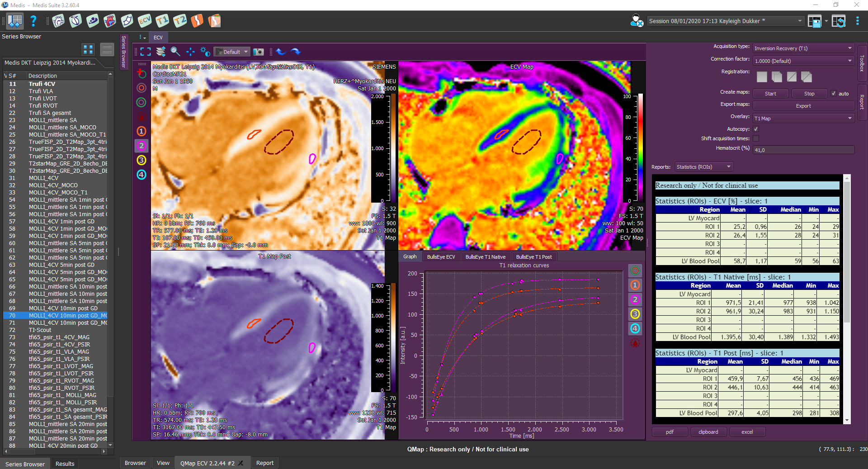Switch to the BullsEye ECV tab
Viewport: 868px width, 469px height.
[x=441, y=257]
